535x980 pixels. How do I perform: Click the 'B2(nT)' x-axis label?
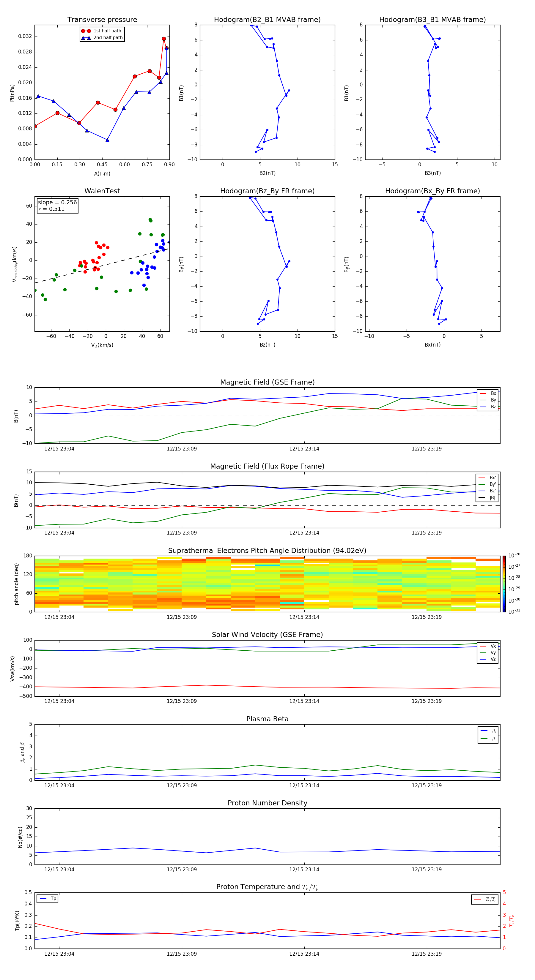(x=267, y=173)
